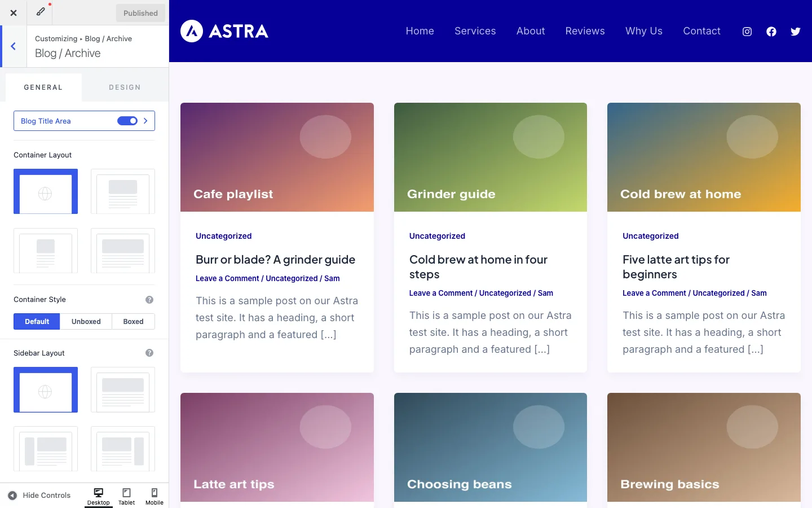Select the second Sidebar Layout option

click(123, 390)
